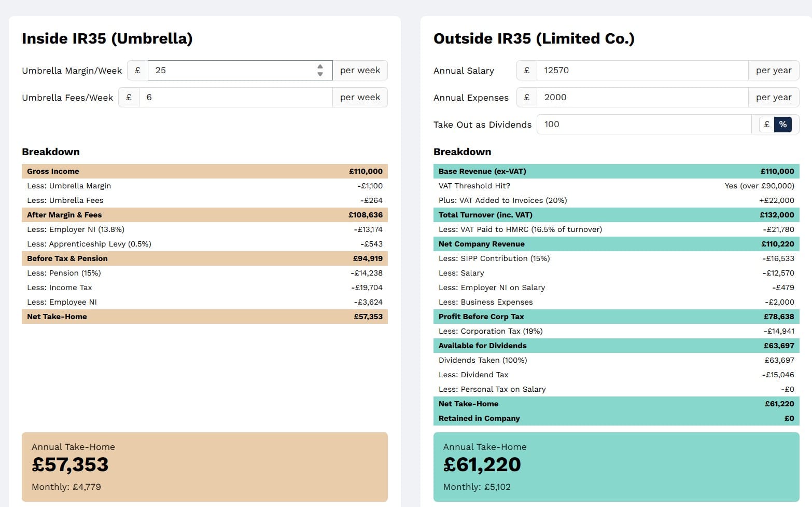Click the per year label for Annual Expenses

[774, 97]
